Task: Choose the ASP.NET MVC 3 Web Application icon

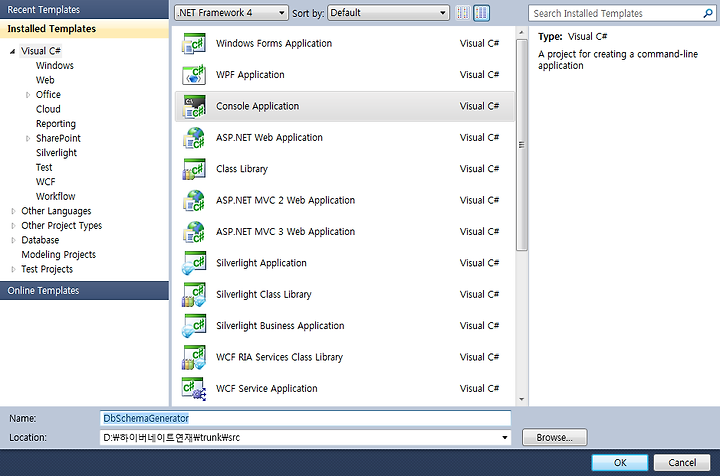Action: [194, 232]
